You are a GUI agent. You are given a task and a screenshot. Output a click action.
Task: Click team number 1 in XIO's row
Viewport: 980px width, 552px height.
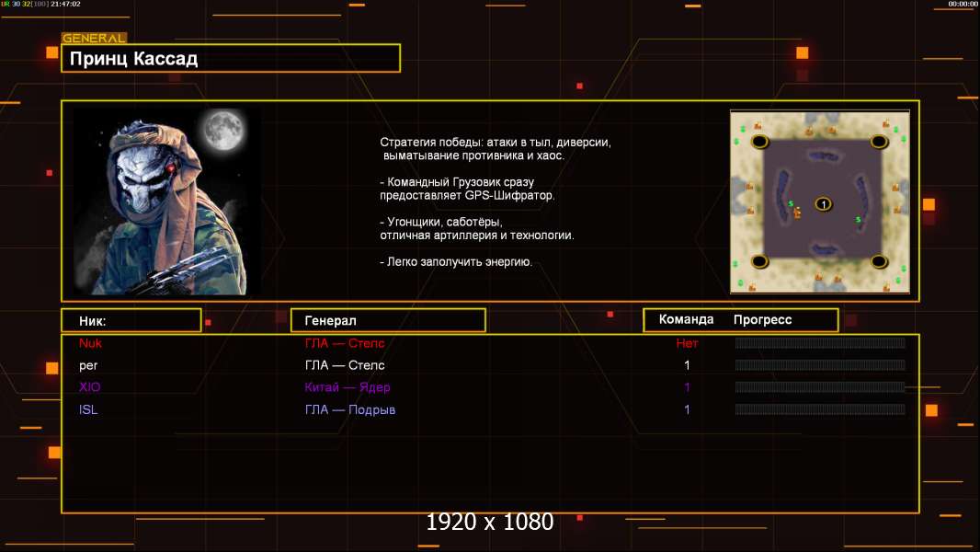(687, 387)
